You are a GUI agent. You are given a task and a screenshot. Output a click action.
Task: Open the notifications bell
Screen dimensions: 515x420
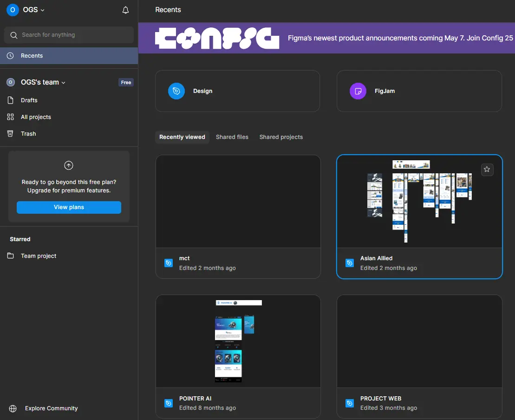(125, 10)
